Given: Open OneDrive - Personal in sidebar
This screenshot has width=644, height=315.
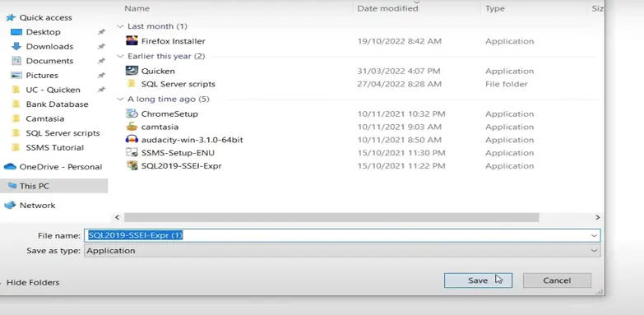Looking at the screenshot, I should coord(61,167).
